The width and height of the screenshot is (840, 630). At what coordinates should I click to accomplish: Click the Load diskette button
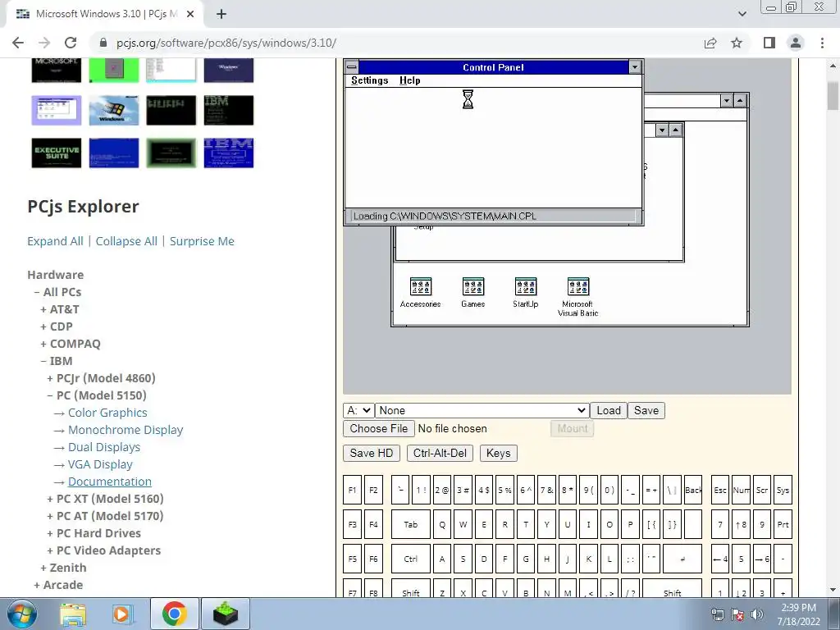609,410
